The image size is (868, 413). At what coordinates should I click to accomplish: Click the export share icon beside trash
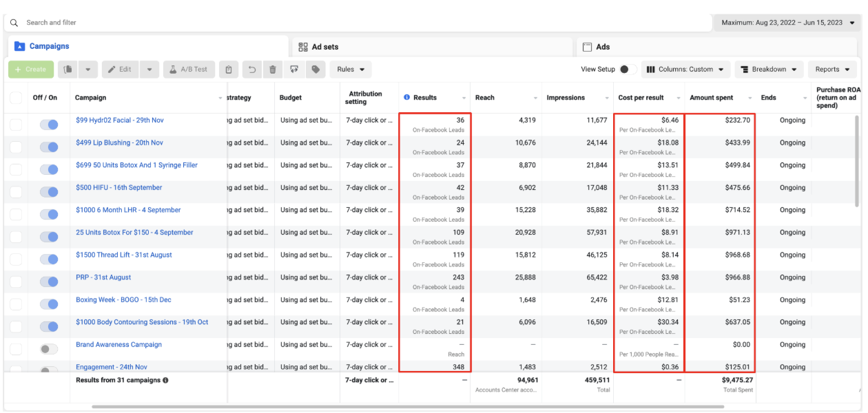tap(294, 70)
